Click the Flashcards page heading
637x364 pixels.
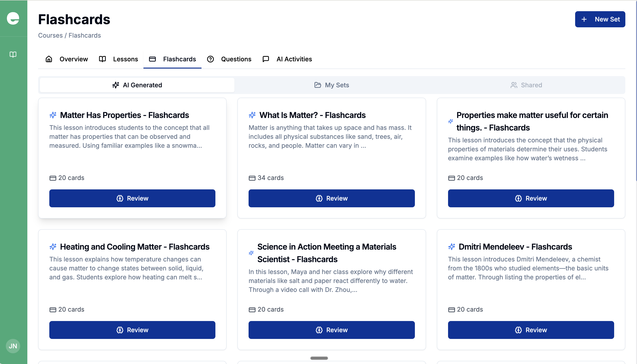tap(74, 19)
